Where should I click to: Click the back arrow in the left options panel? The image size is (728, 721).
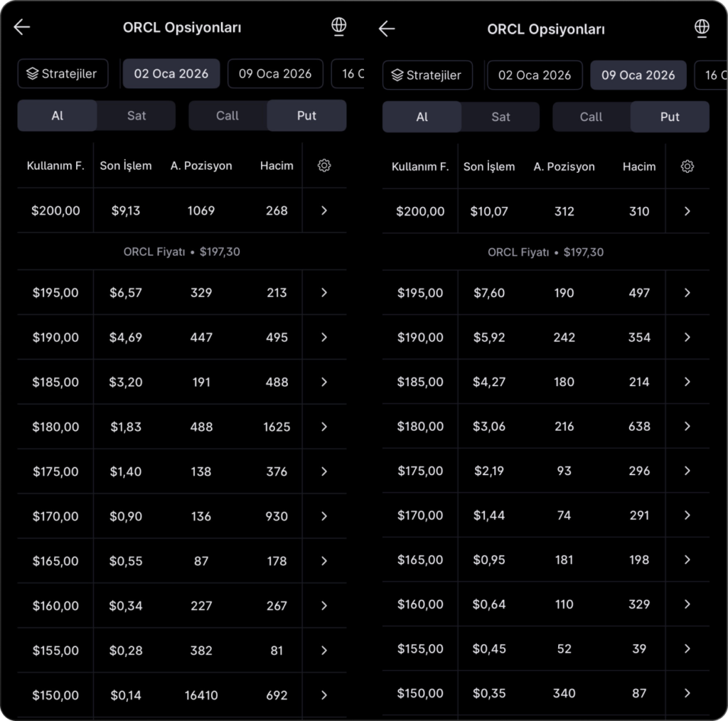pos(22,28)
